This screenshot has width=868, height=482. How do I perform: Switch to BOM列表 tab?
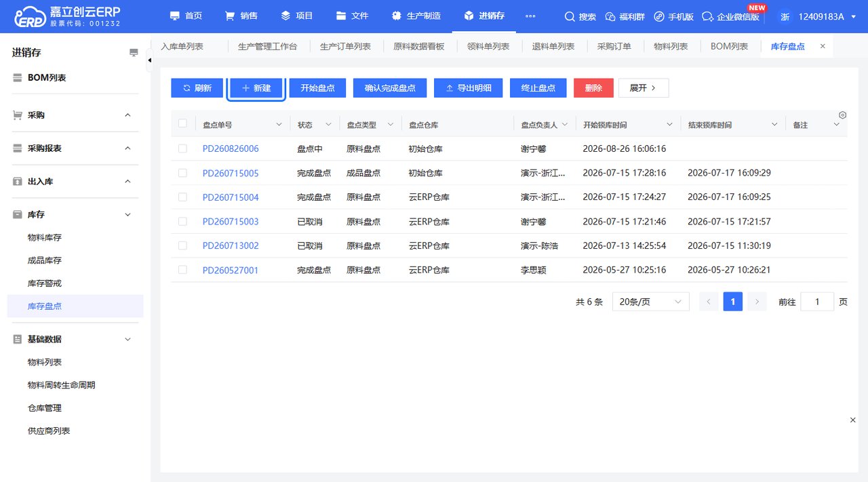coord(729,46)
